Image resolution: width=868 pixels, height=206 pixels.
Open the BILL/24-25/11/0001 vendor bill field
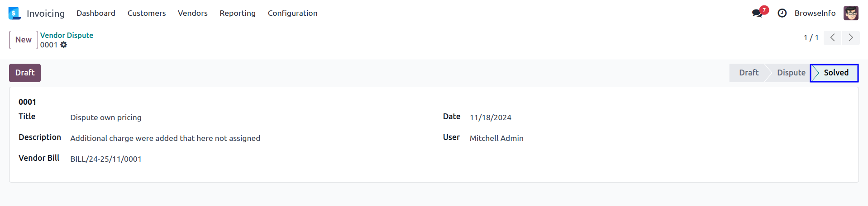click(106, 159)
